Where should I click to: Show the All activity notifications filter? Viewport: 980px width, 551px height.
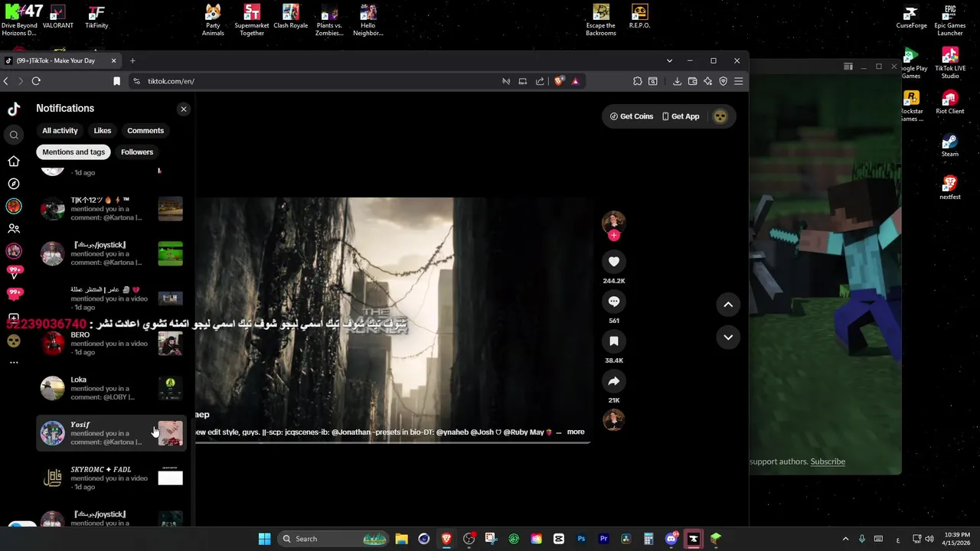60,131
